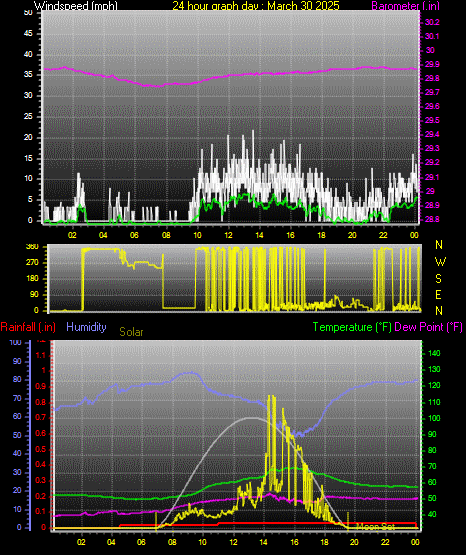Click the 12 hour tick under wind graph

click(x=228, y=235)
